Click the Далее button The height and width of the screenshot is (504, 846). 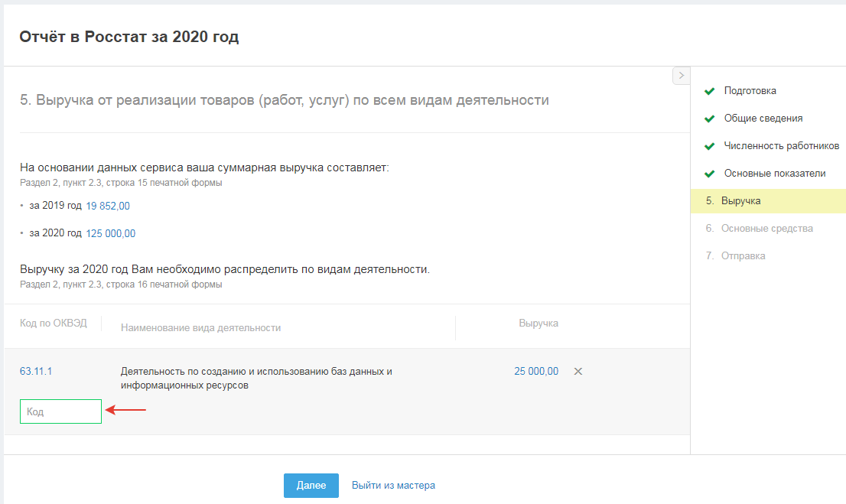click(x=311, y=485)
